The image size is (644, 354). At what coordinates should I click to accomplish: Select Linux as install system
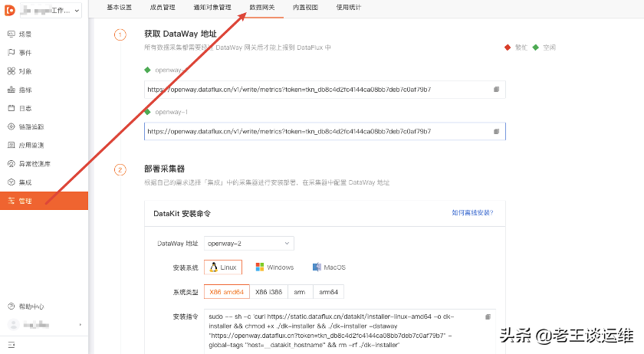pyautogui.click(x=223, y=267)
